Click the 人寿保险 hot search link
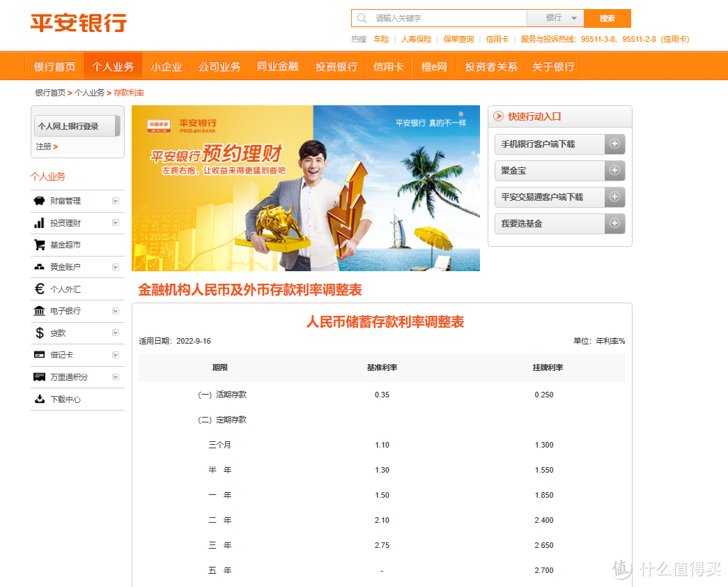Viewport: 728px width, 587px height. pyautogui.click(x=416, y=39)
